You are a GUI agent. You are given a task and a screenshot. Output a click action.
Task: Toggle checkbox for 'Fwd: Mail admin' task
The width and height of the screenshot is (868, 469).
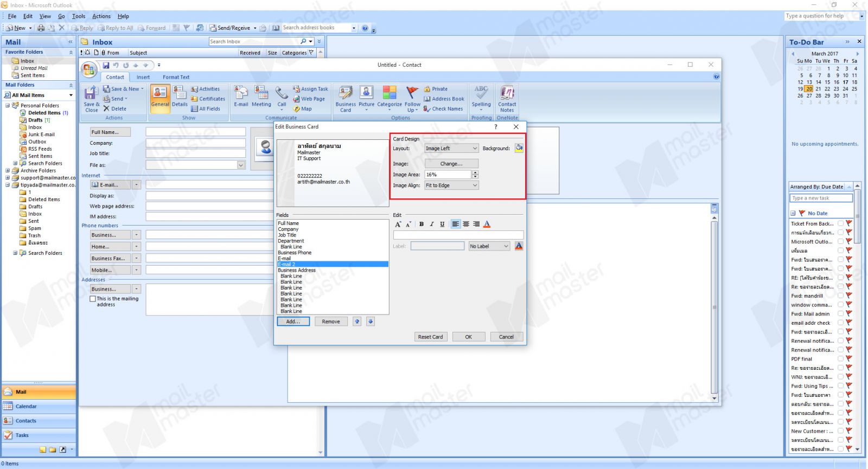841,314
